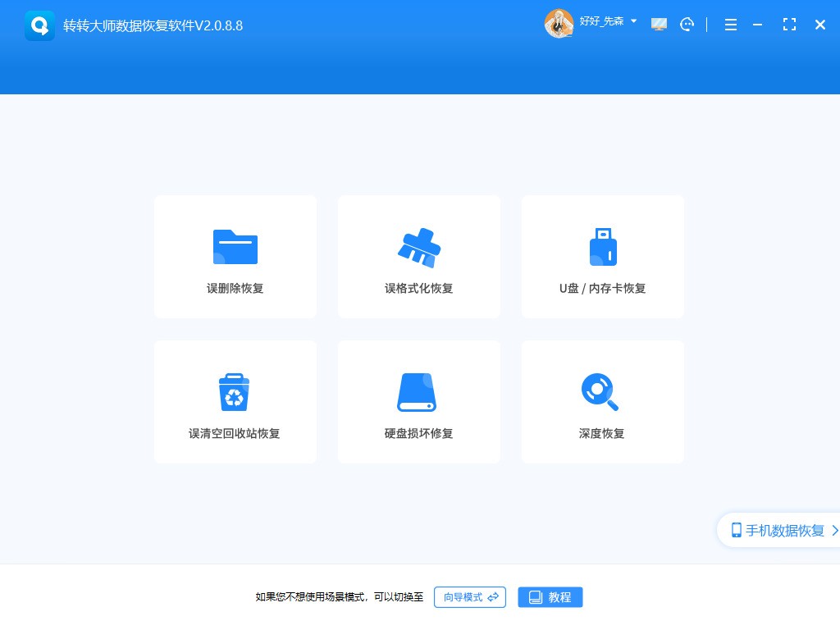
Task: Start recovery from the 误删除恢复 card
Action: 235,257
